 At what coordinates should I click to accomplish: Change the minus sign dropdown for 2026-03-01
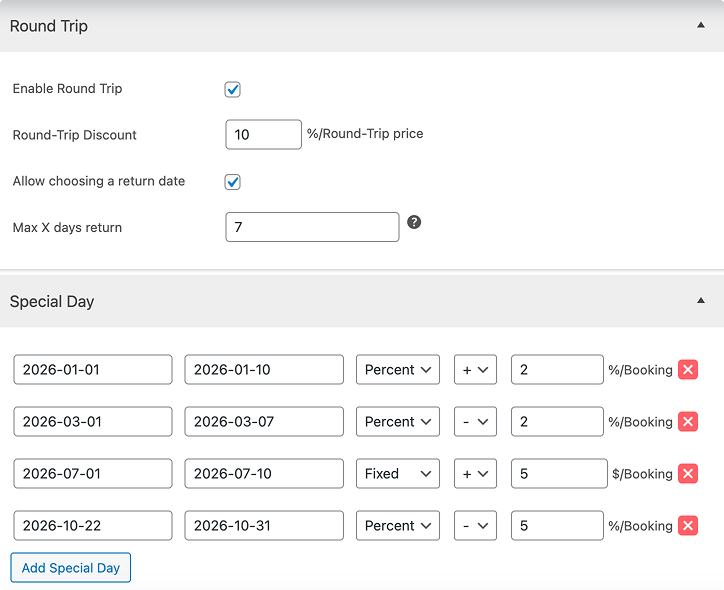475,422
